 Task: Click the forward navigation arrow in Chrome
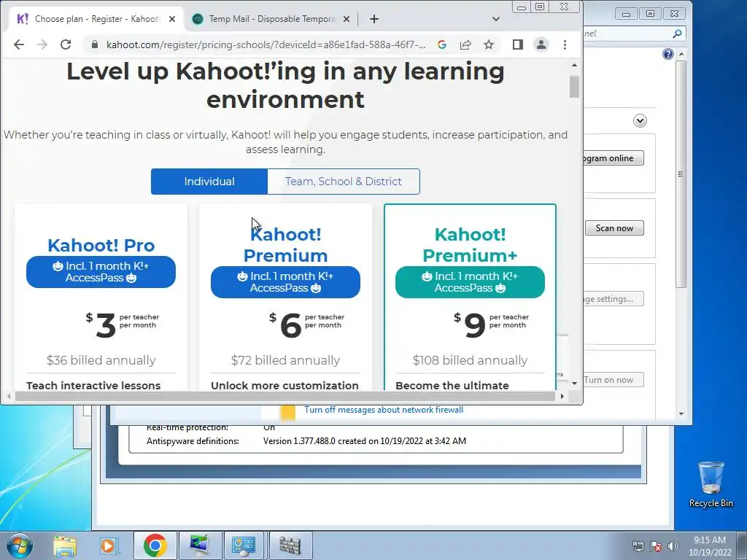[42, 44]
